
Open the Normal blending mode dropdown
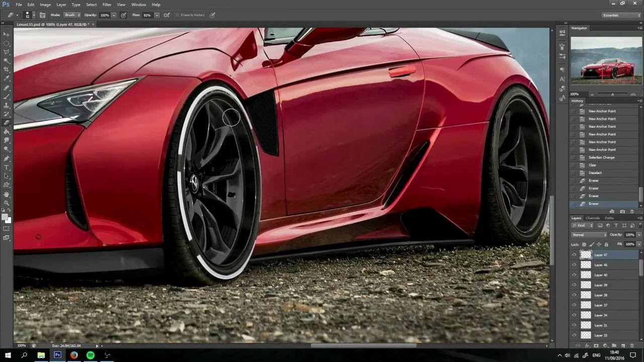[x=589, y=234]
